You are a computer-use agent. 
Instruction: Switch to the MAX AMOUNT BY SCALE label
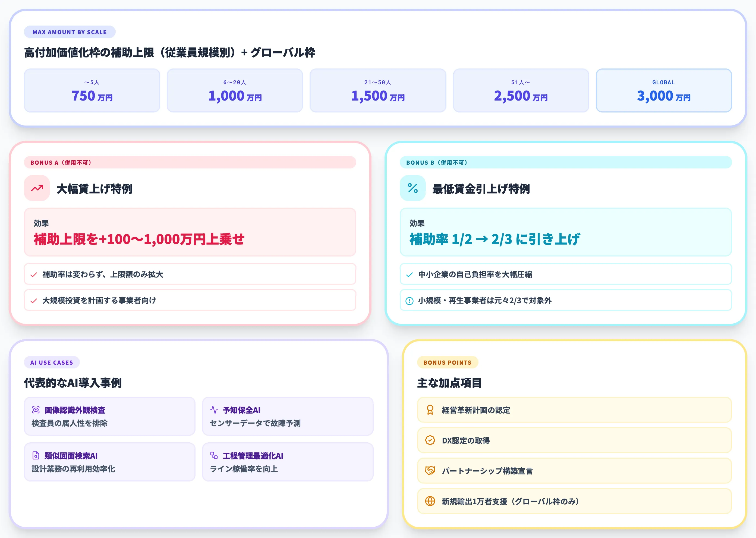pos(70,32)
